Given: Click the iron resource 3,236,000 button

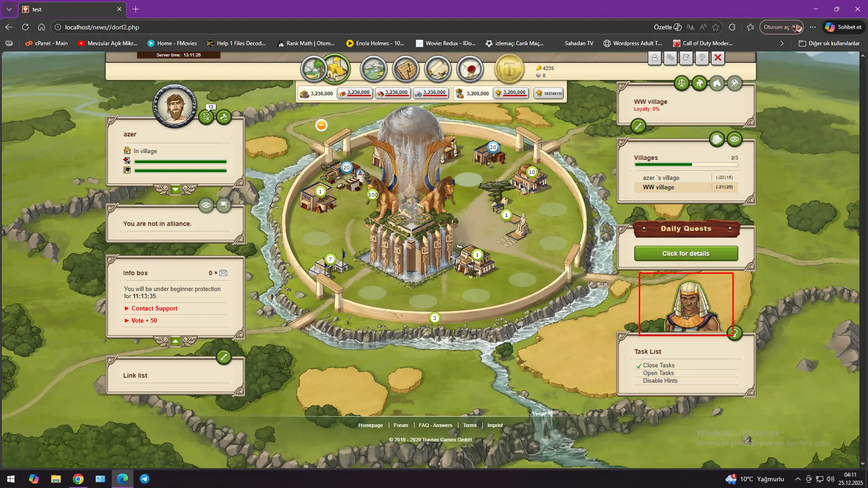Looking at the screenshot, I should coord(430,93).
